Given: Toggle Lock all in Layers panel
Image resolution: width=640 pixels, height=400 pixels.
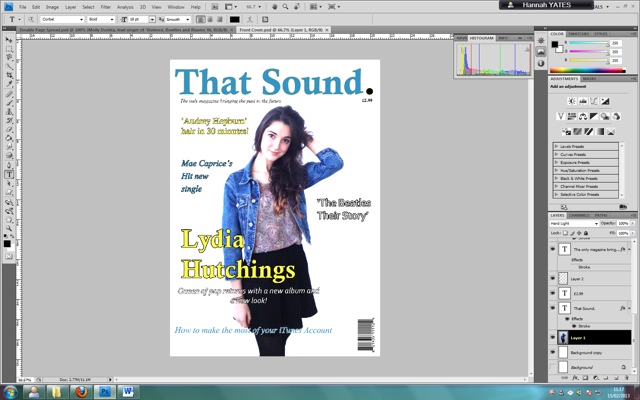Looking at the screenshot, I should pyautogui.click(x=586, y=233).
